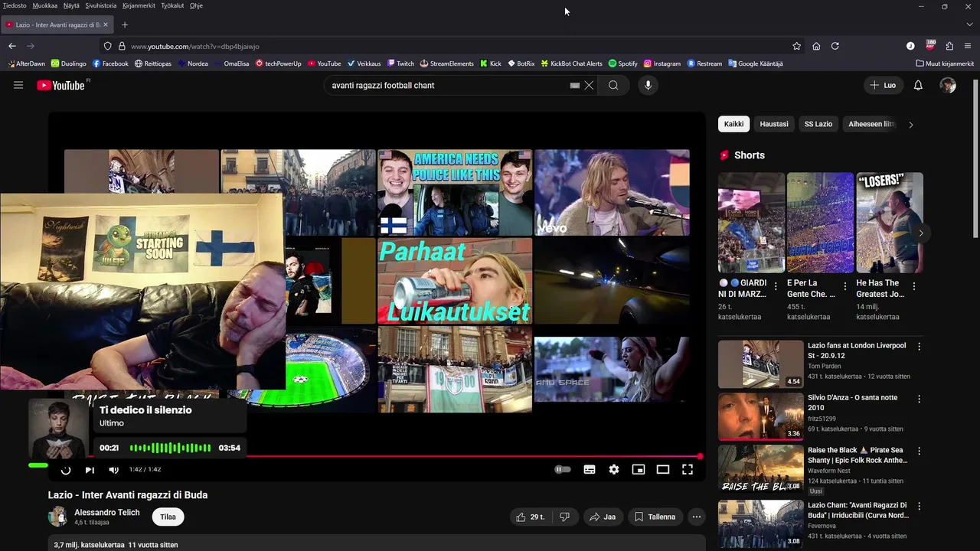Viewport: 980px width, 551px height.
Task: Dislike the video with thumbs down
Action: tap(564, 517)
